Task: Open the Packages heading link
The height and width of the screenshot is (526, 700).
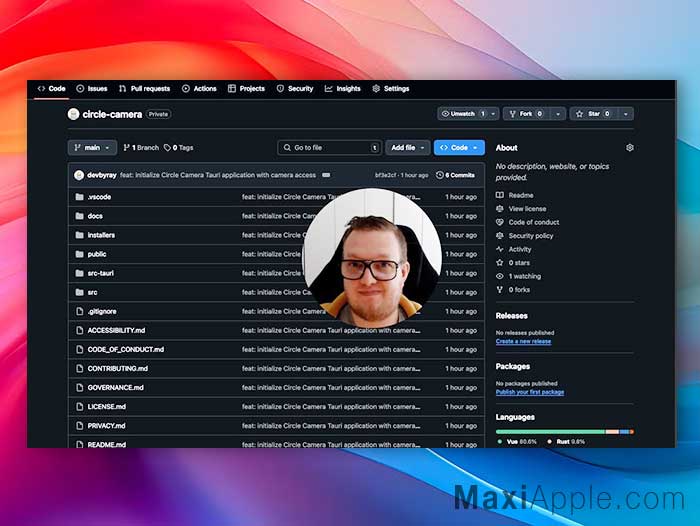Action: point(512,367)
